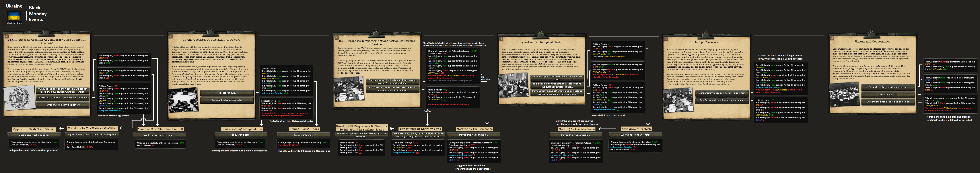Click 'Independents will Defect (to the Opposition)' note
The width and height of the screenshot is (980, 173).
[x=34, y=151]
